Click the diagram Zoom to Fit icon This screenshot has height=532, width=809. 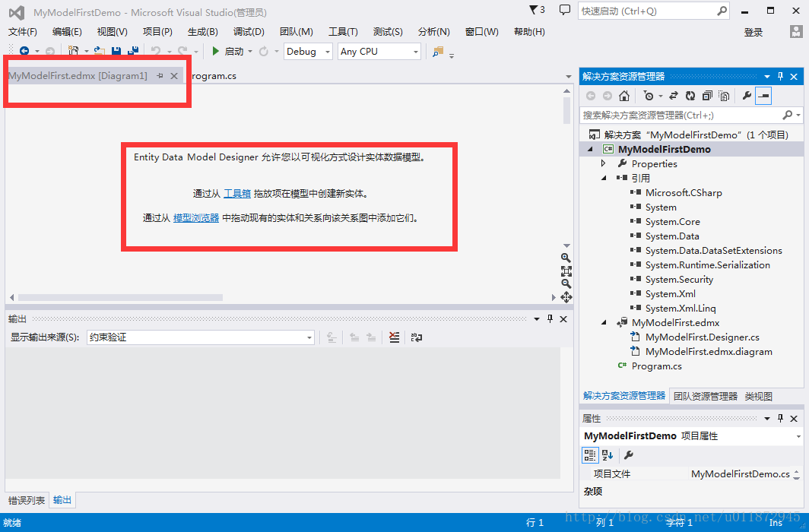[x=566, y=271]
